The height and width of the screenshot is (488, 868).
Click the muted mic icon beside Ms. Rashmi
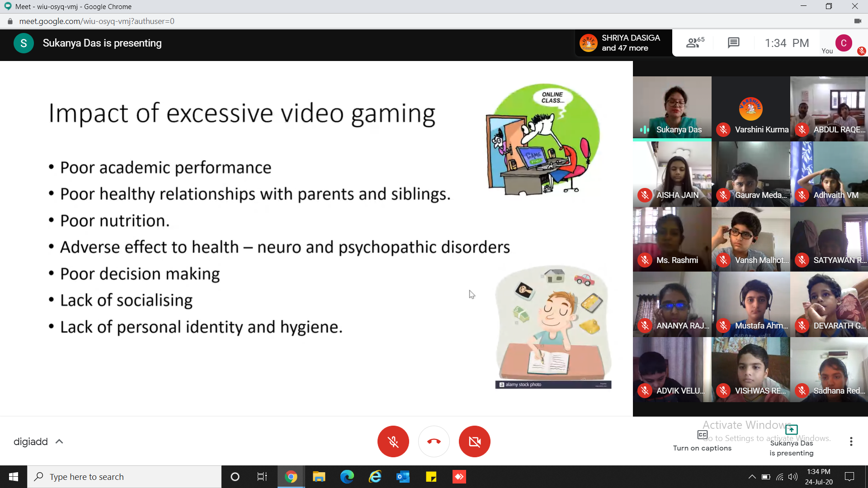click(x=645, y=260)
